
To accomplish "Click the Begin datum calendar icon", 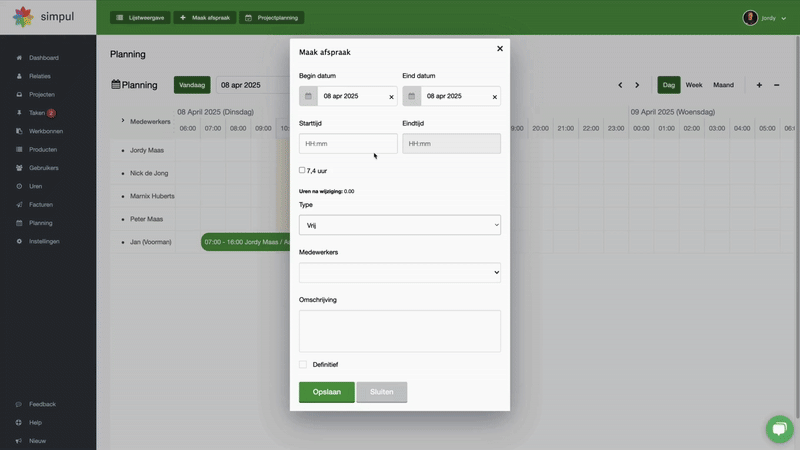I will click(308, 96).
